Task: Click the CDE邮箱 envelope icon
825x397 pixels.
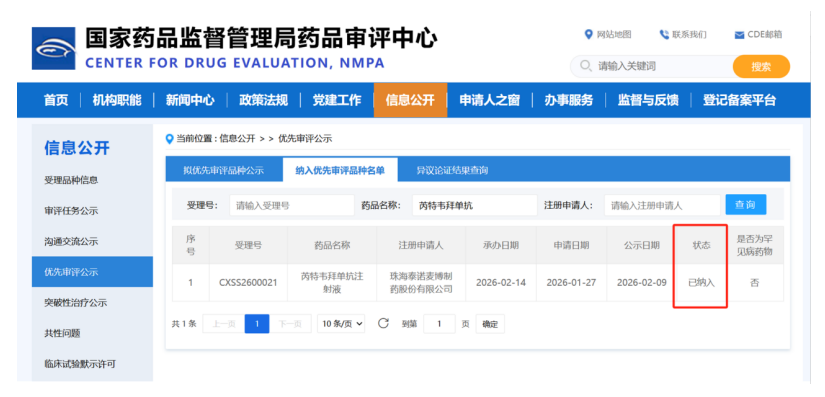Action: [739, 35]
